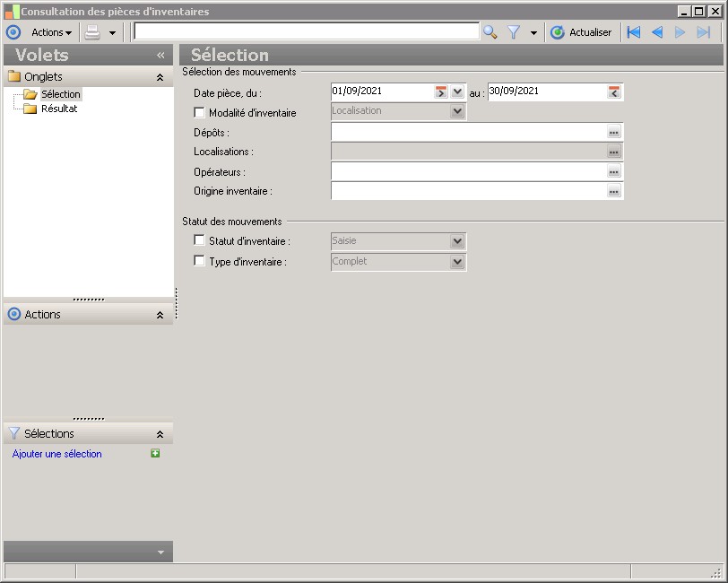Click the printer icon in toolbar

92,32
